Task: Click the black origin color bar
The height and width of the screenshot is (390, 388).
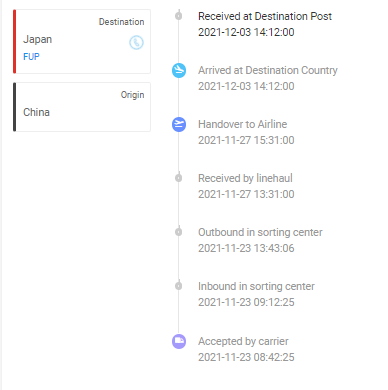Action: [14, 107]
